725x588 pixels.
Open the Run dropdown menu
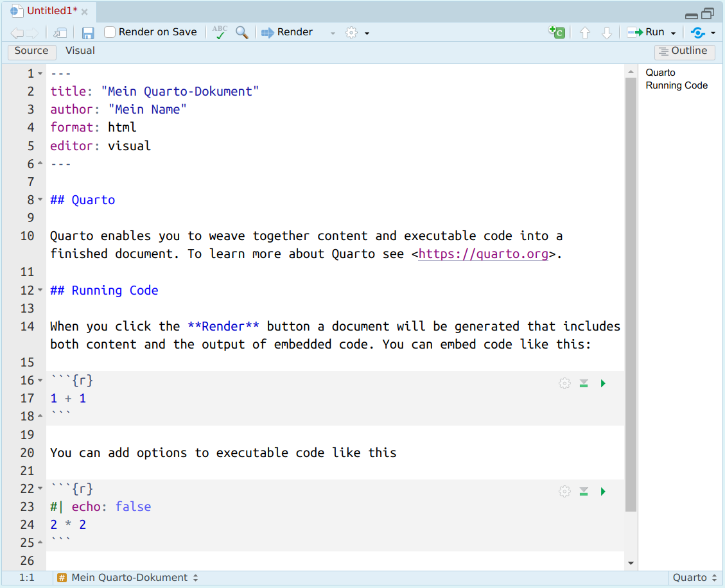tap(673, 33)
